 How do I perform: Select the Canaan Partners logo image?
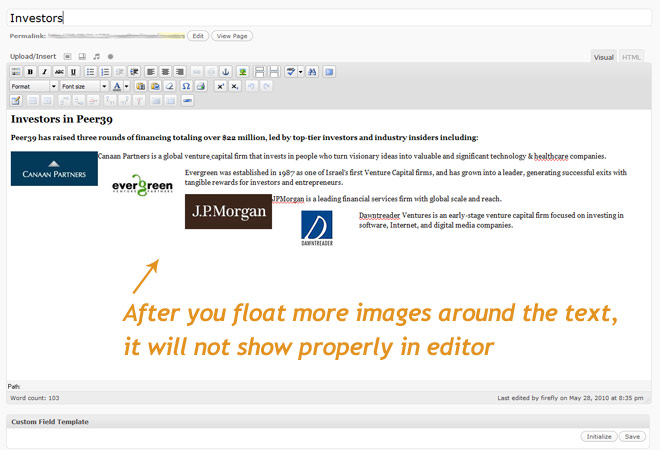pos(54,168)
